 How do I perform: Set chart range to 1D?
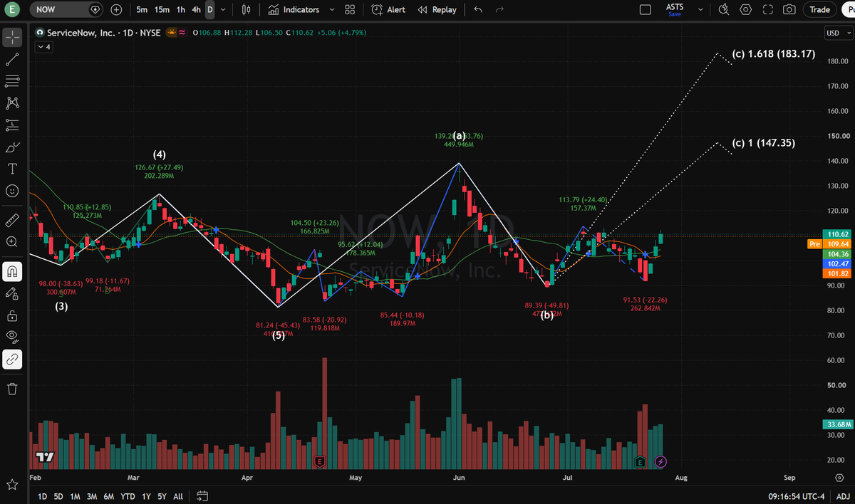(x=42, y=496)
